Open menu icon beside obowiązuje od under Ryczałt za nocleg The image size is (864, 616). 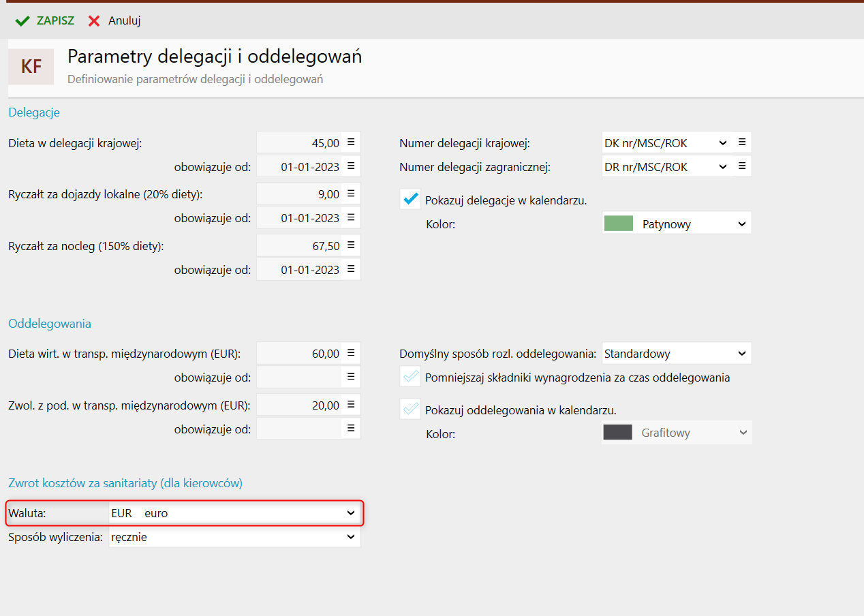click(351, 269)
